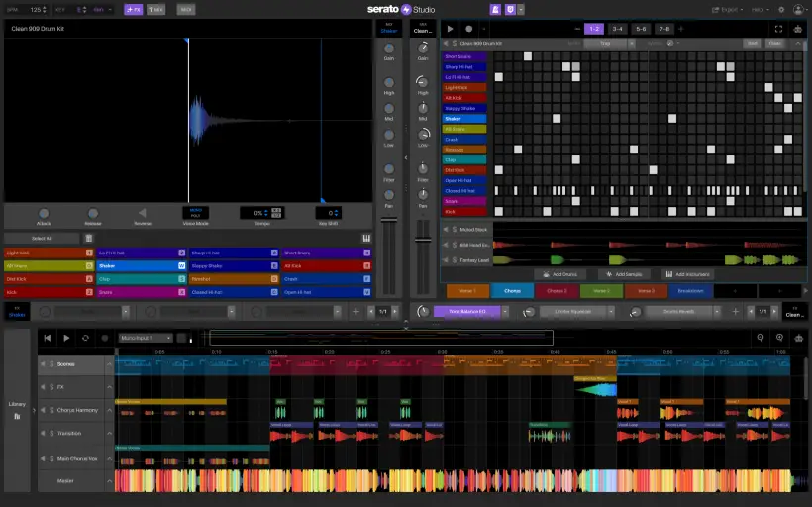This screenshot has height=507, width=812.
Task: Select the 3-4 bar range tab
Action: pyautogui.click(x=617, y=30)
